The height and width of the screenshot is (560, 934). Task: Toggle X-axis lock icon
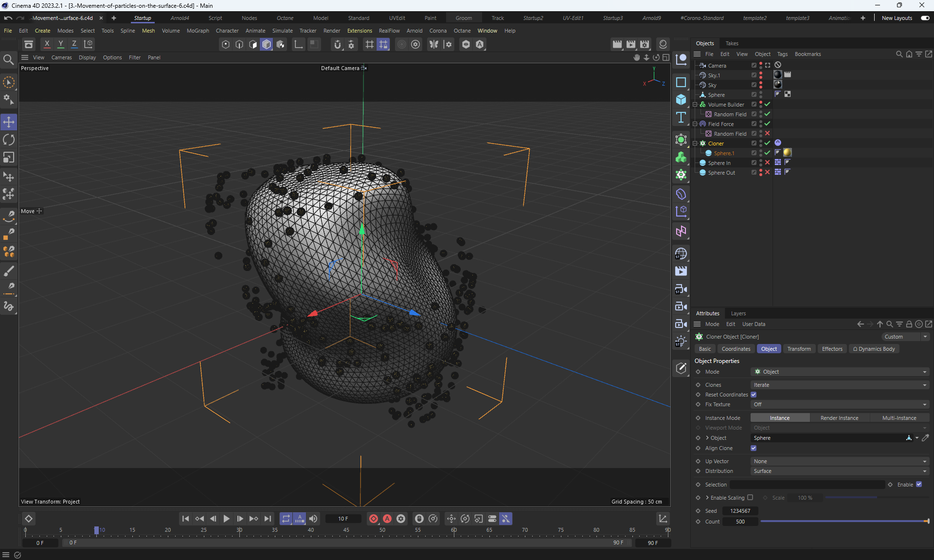pyautogui.click(x=47, y=44)
